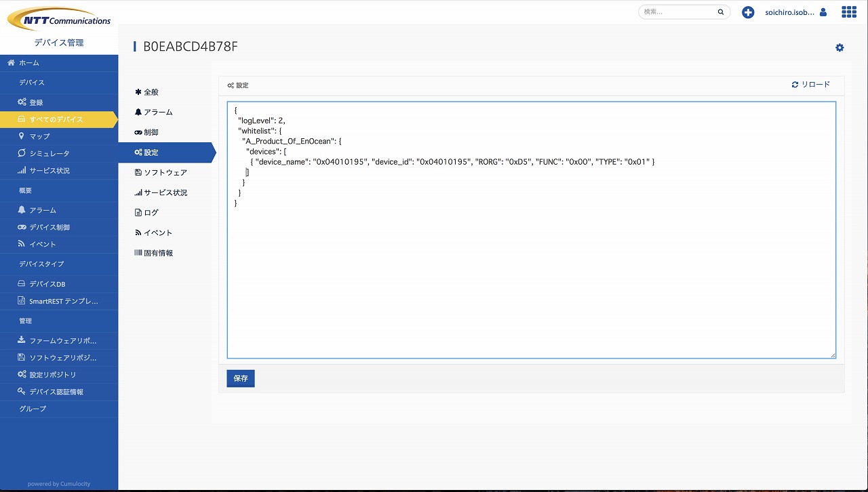Image resolution: width=868 pixels, height=492 pixels.
Task: Click inside the configuration JSON textarea
Action: tap(532, 230)
